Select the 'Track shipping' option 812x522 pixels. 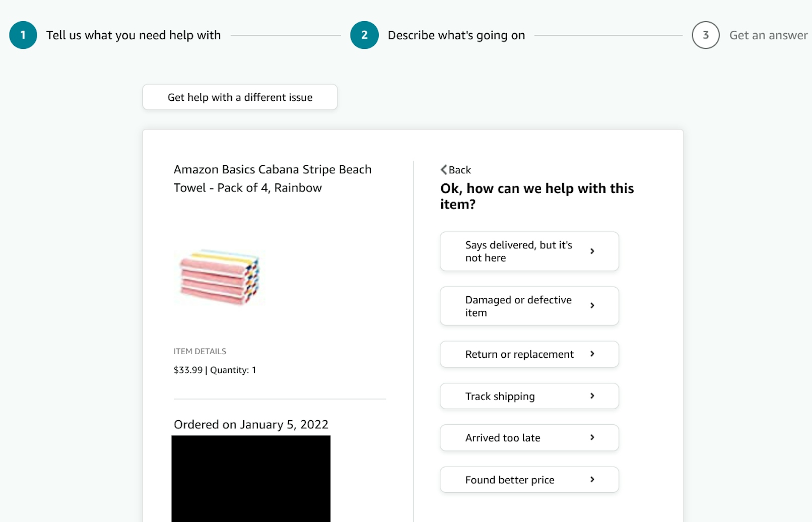pos(529,396)
